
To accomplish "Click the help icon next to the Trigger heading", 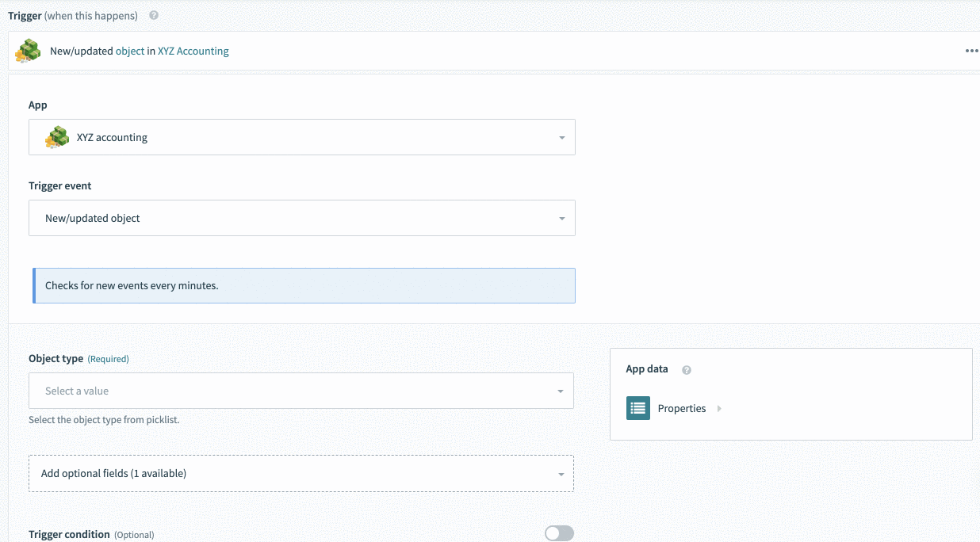I will [153, 14].
